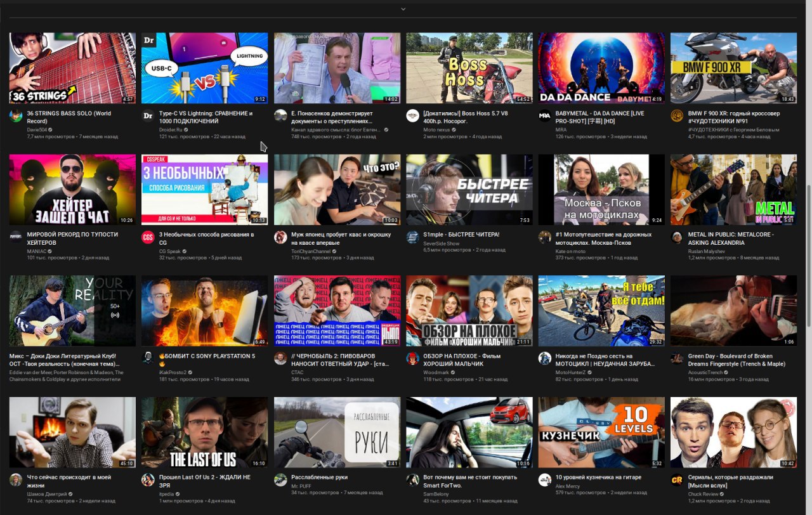Click ToriChyanChannel avatar icon
This screenshot has width=812, height=515.
(x=280, y=237)
